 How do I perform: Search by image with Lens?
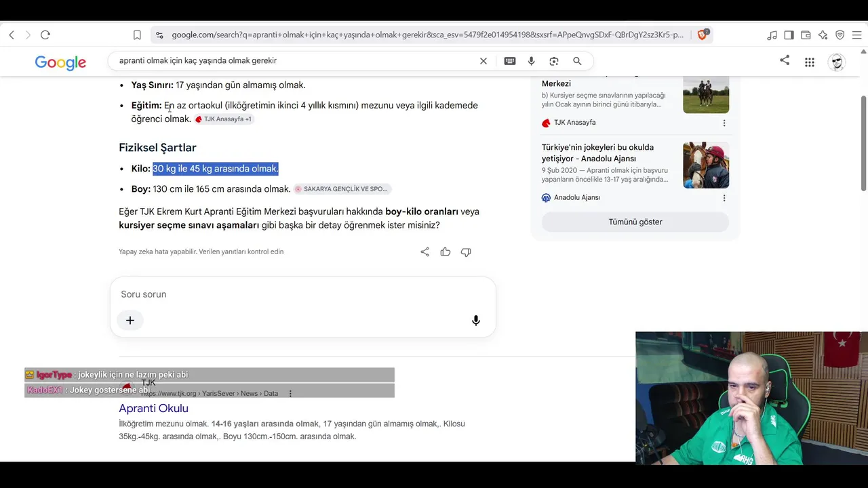[x=554, y=61]
